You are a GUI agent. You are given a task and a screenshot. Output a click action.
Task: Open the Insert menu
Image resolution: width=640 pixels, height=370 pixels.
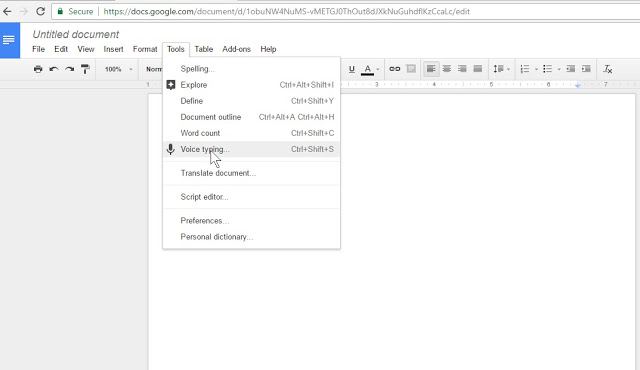point(113,49)
